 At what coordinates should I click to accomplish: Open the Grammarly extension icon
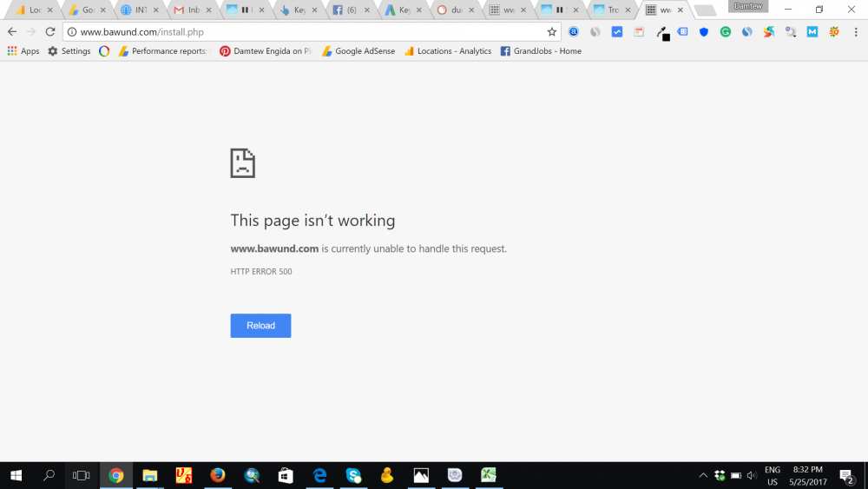click(x=725, y=32)
